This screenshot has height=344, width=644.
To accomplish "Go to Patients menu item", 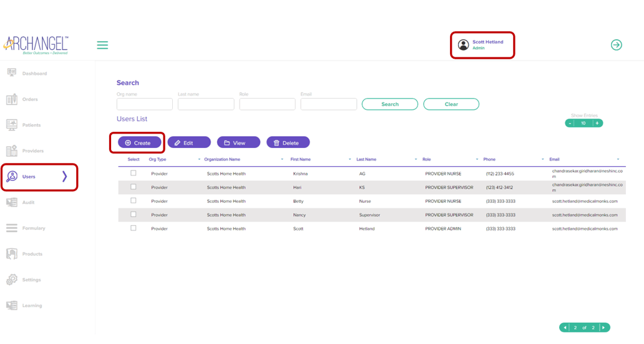I will [x=31, y=125].
